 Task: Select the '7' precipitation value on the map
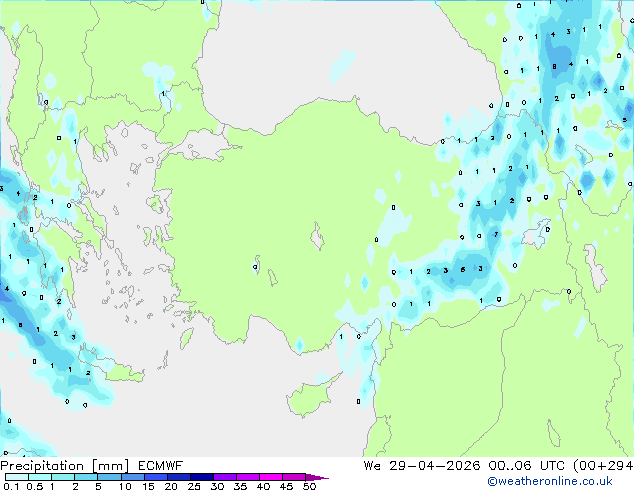[x=496, y=234]
